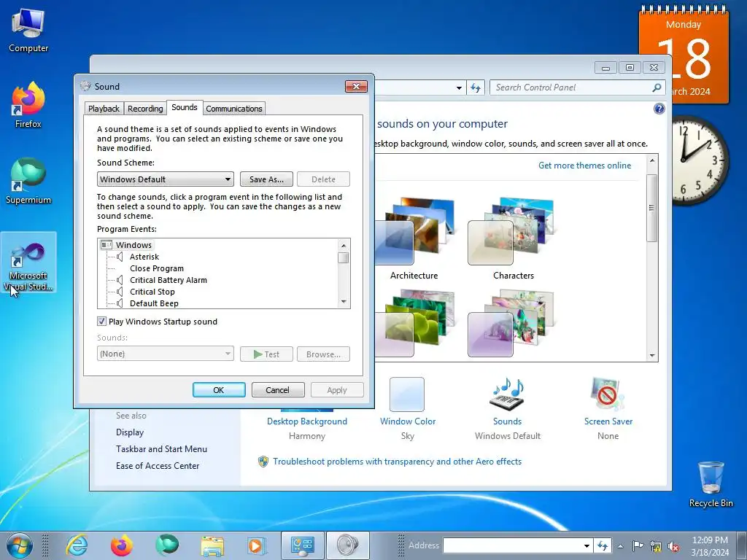Click the network tray icon
747x560 pixels.
656,546
